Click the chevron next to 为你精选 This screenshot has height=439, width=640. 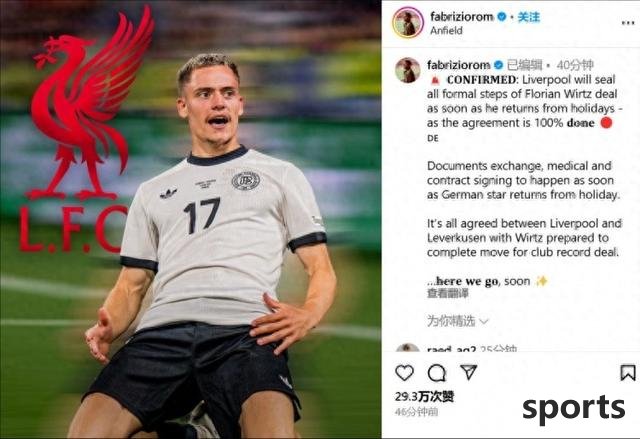coord(484,321)
